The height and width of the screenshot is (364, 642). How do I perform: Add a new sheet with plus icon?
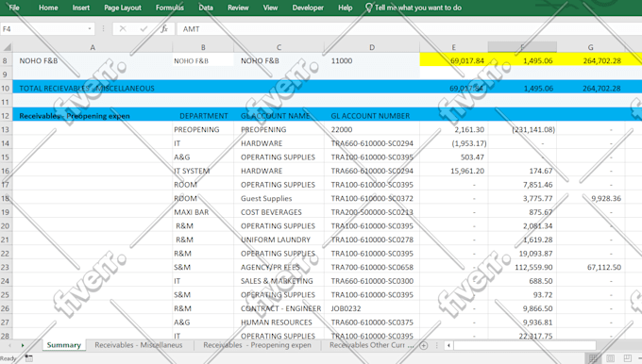coord(424,345)
